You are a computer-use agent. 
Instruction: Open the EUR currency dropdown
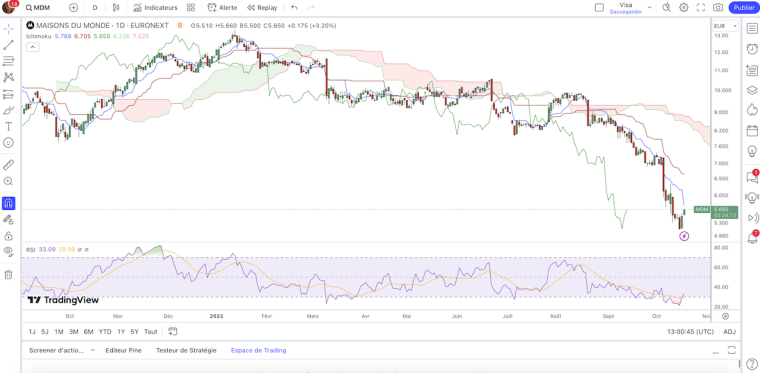725,26
